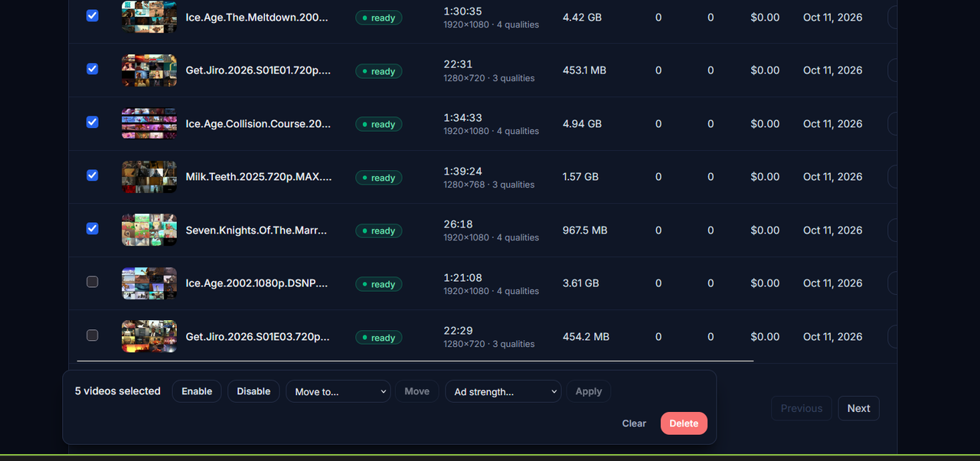Viewport: 980px width, 461px height.
Task: Click the '5 videos selected' label
Action: tap(118, 391)
